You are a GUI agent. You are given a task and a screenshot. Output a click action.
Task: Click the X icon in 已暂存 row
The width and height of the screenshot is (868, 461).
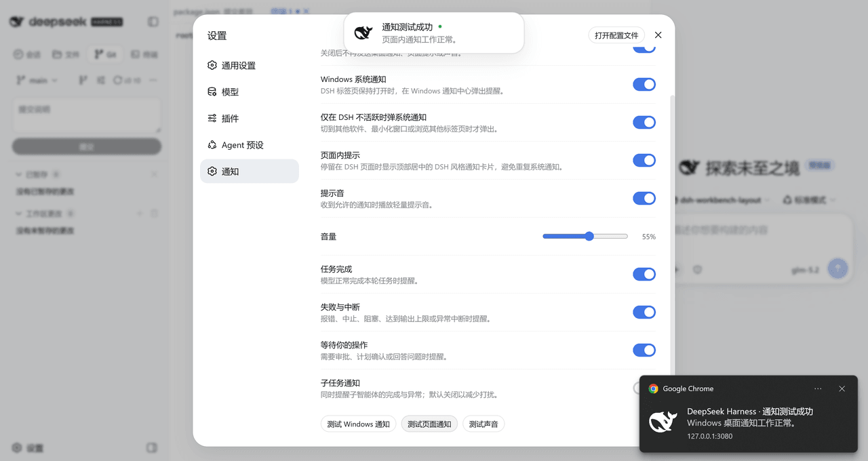(x=154, y=174)
